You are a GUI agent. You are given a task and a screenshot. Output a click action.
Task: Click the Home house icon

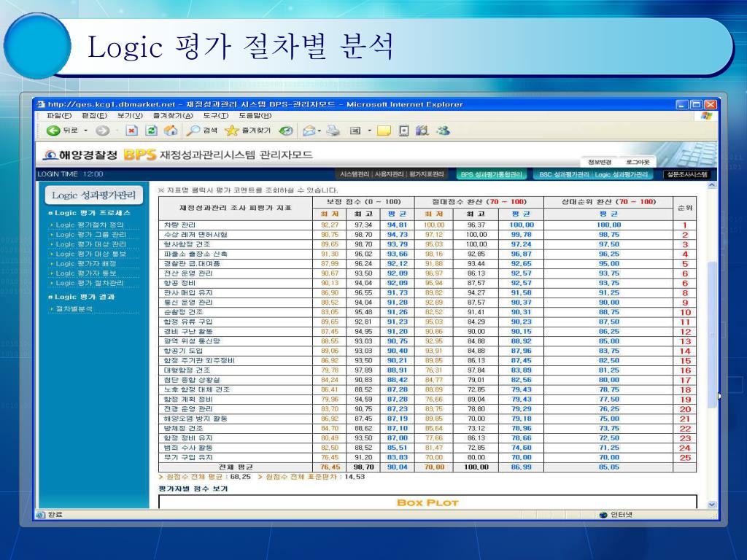[x=171, y=131]
